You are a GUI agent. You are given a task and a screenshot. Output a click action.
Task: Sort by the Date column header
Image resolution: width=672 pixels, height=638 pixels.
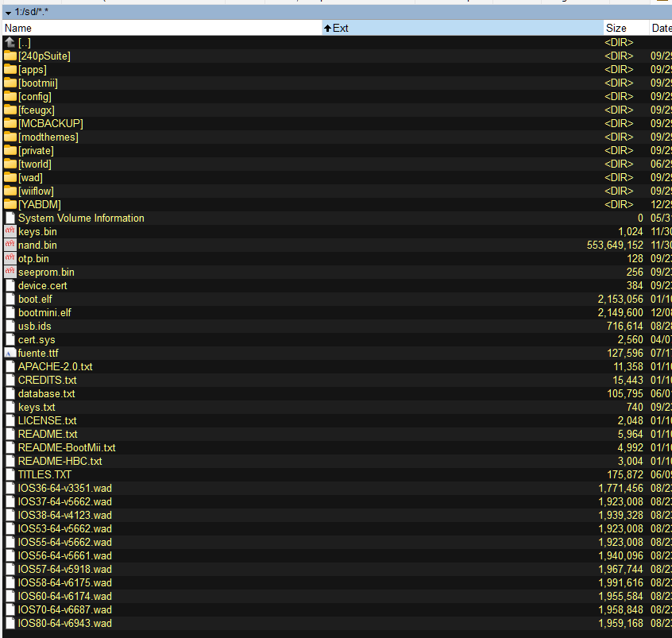(661, 29)
